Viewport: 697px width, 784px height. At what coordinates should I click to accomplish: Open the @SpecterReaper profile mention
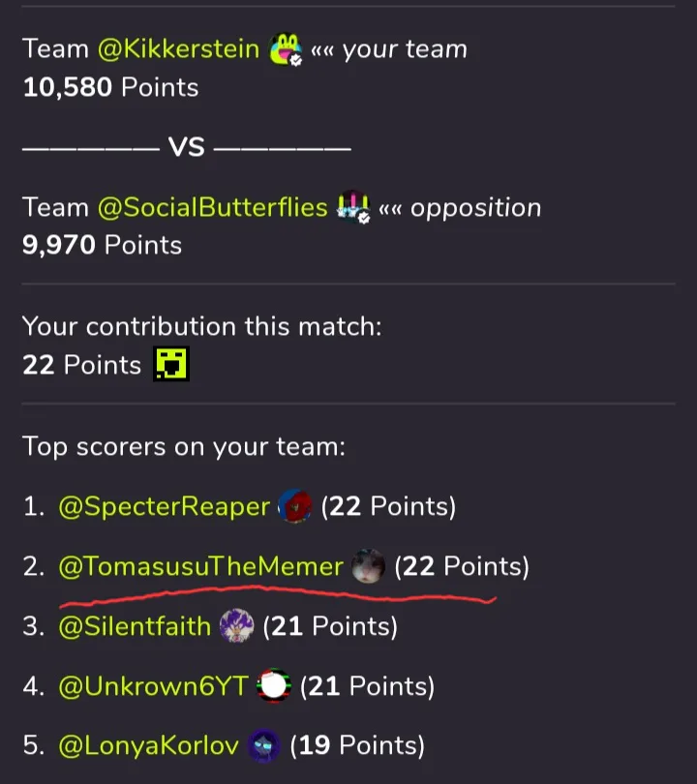click(164, 506)
